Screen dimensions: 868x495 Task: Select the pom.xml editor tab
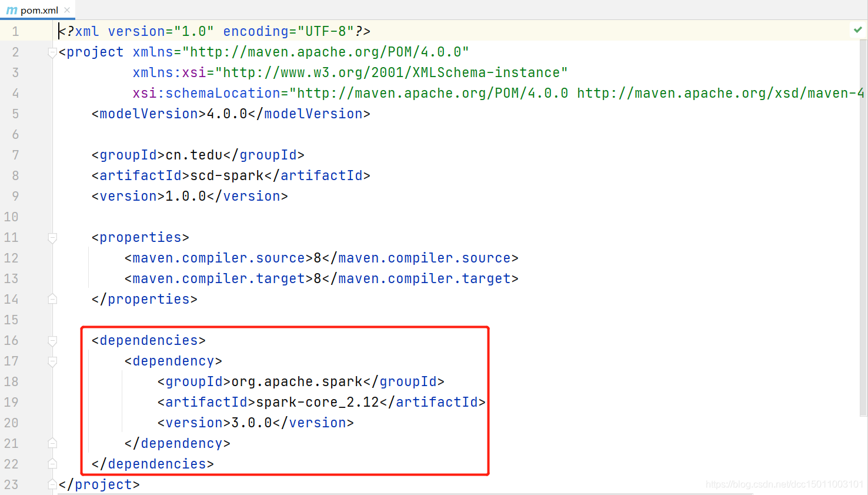coord(38,10)
